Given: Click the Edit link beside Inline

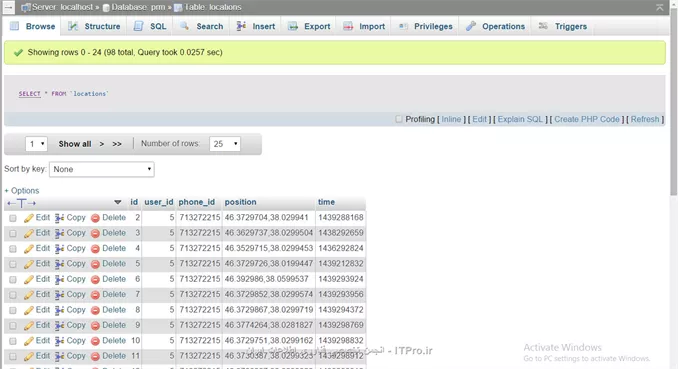Looking at the screenshot, I should [x=479, y=119].
